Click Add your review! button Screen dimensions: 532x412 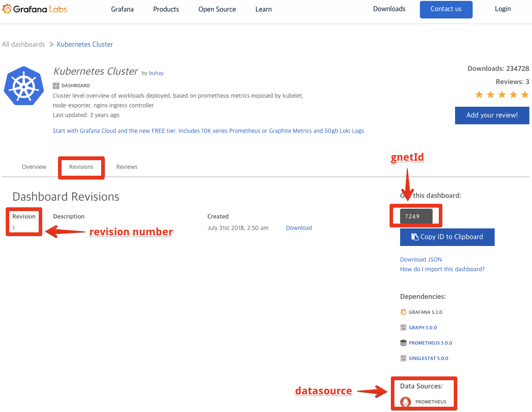point(492,115)
